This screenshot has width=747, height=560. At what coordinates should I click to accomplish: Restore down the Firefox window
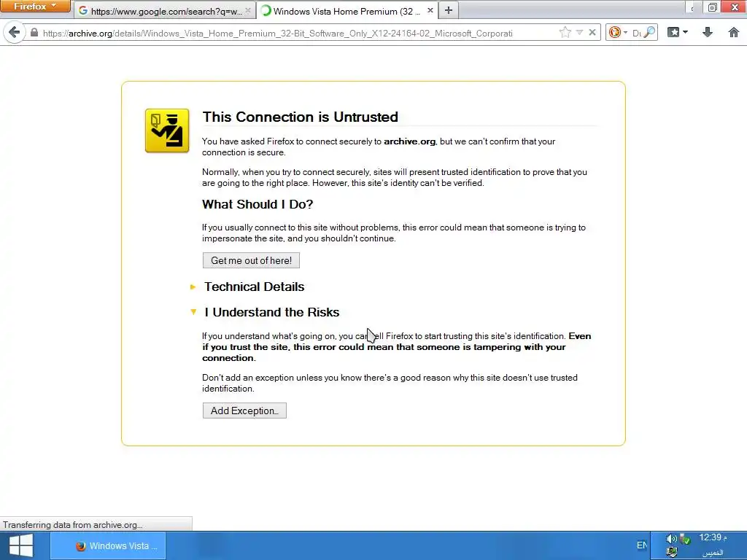[x=713, y=7]
